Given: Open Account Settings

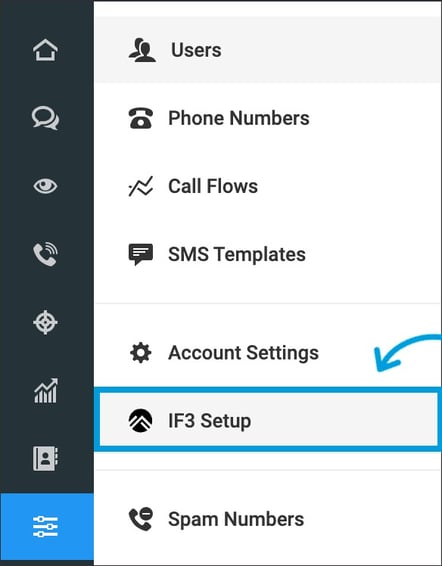Looking at the screenshot, I should point(267,353).
